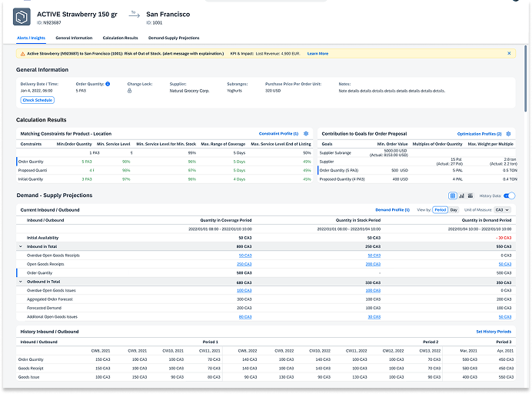Switch projections to chart view
Screen dimensions: 532x394
pos(461,195)
